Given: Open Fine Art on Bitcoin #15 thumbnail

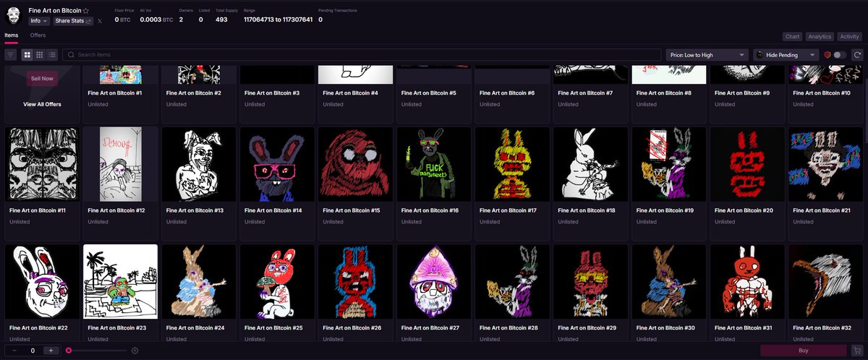Looking at the screenshot, I should click(x=356, y=165).
